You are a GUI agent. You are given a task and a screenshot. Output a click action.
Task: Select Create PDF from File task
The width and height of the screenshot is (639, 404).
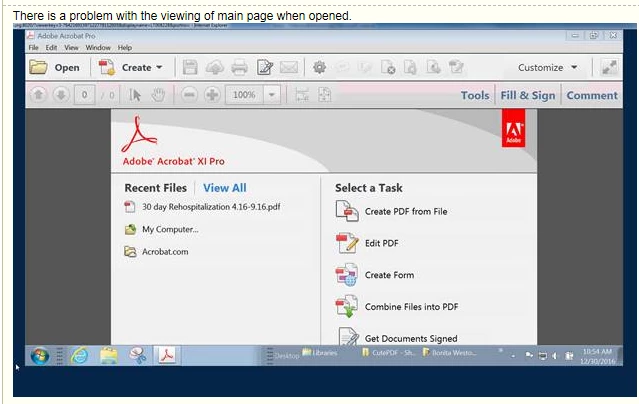tap(391, 211)
